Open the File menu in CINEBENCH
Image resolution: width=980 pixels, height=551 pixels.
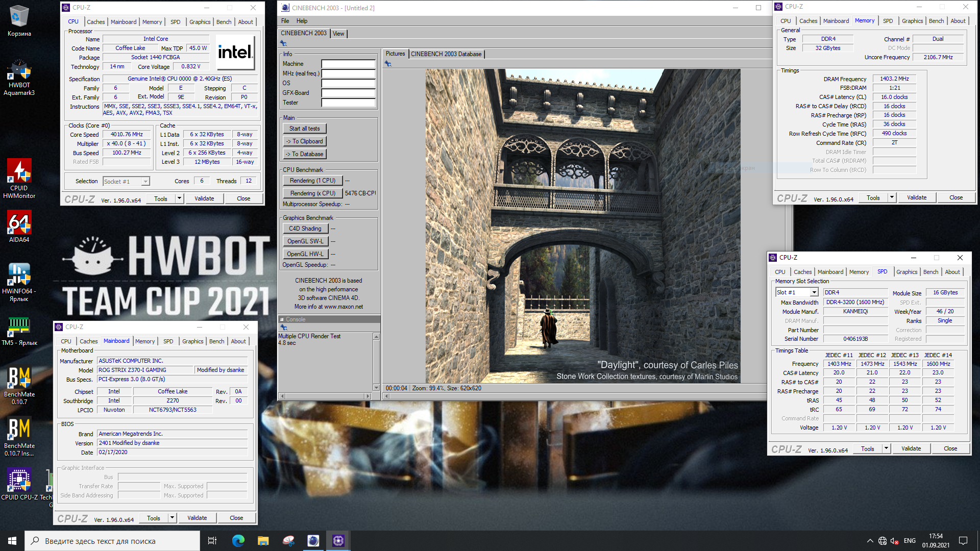point(285,21)
